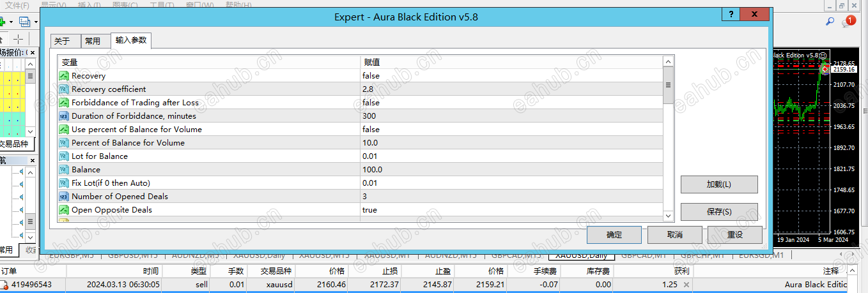Image resolution: width=868 pixels, height=293 pixels.
Task: Select the arrow cursor tool in the toolbar
Action: [3, 39]
